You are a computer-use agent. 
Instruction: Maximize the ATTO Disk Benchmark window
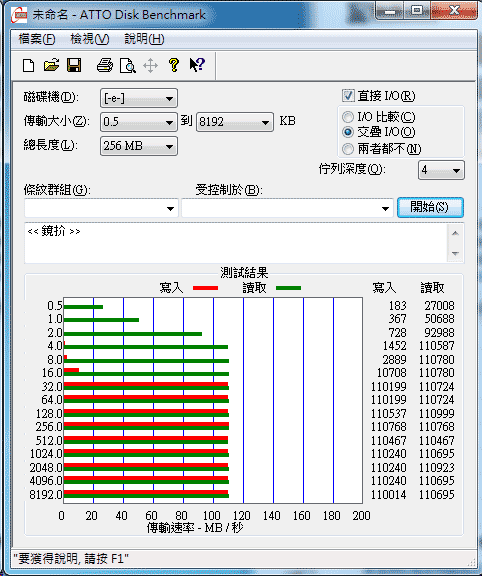[417, 11]
